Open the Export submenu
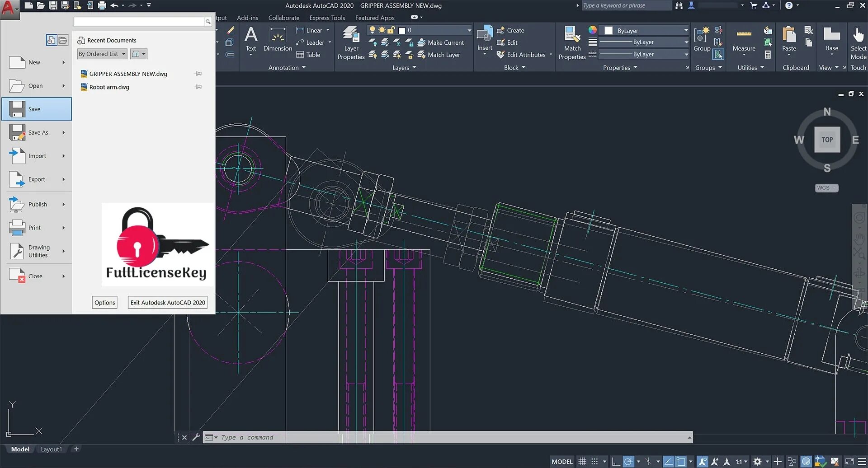The width and height of the screenshot is (868, 468). (x=37, y=179)
